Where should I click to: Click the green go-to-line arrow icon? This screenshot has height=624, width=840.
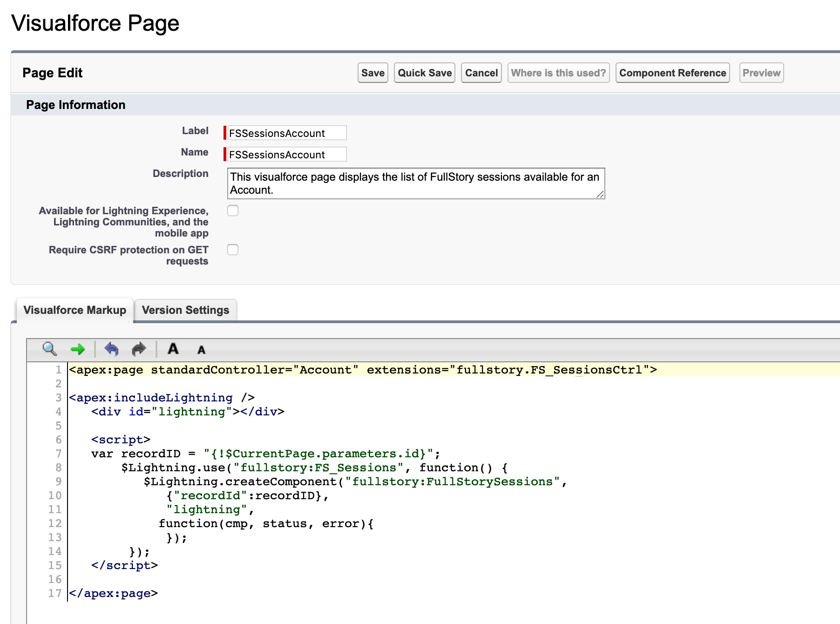coord(78,349)
